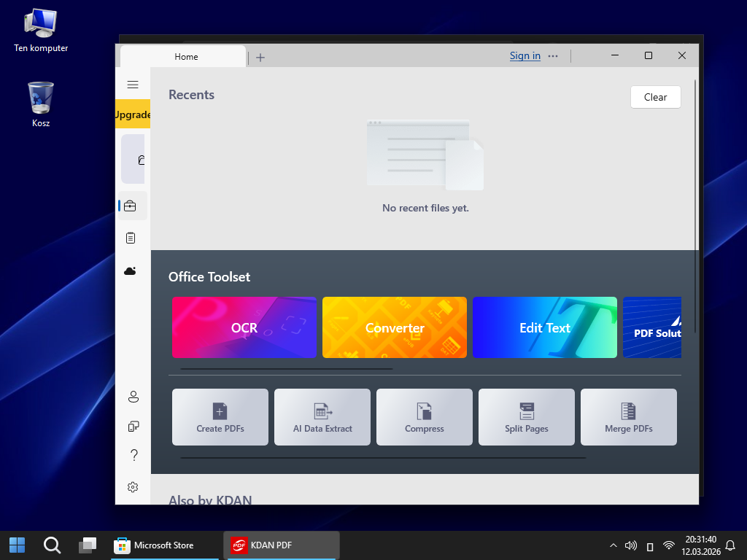747x560 pixels.
Task: Open settings gear in sidebar
Action: coord(133,487)
